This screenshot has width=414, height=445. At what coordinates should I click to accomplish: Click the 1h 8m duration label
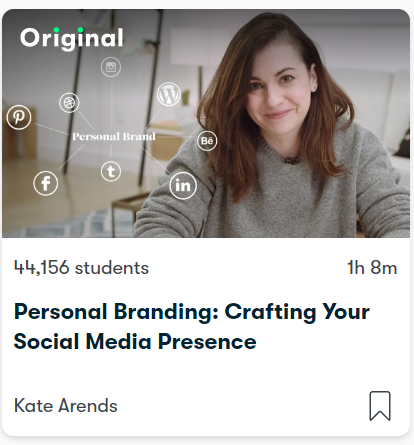[x=372, y=268]
